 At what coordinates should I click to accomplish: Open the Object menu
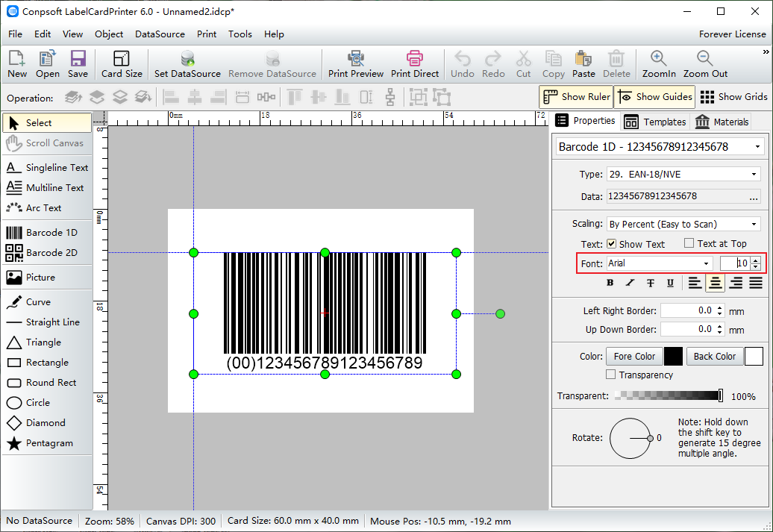coord(109,34)
